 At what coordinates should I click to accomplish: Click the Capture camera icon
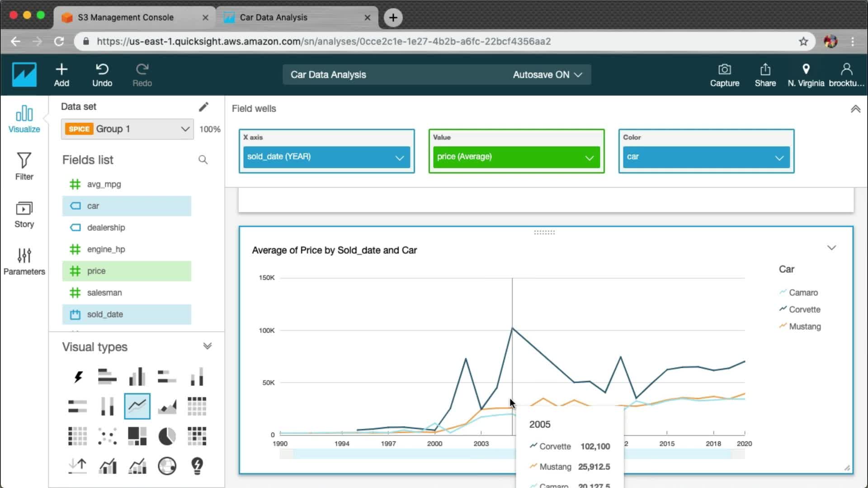724,75
